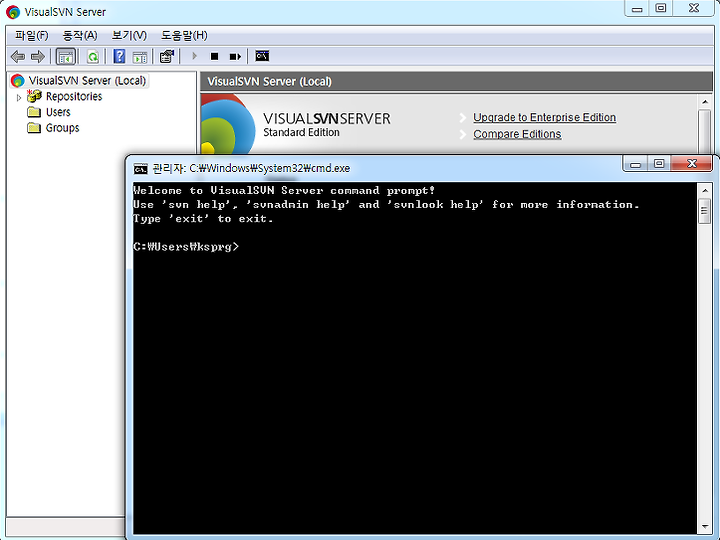
Task: Toggle the Show/Hide Action Pane icon
Action: pos(140,57)
